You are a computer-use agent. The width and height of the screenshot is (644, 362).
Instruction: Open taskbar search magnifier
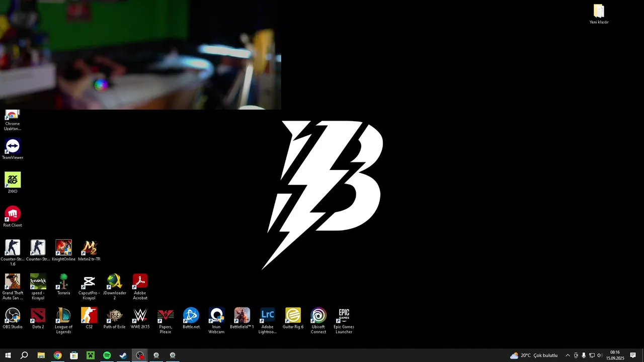pos(24,355)
